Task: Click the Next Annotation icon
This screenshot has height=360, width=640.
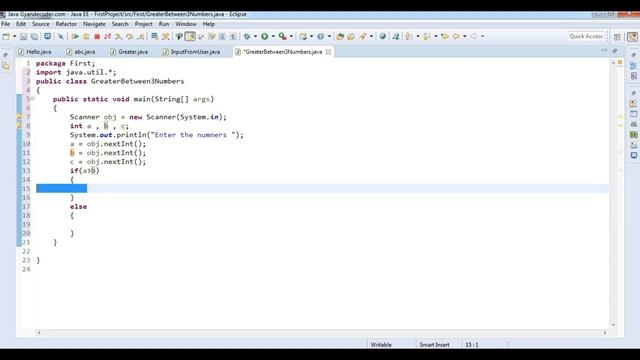Action: pyautogui.click(x=409, y=36)
